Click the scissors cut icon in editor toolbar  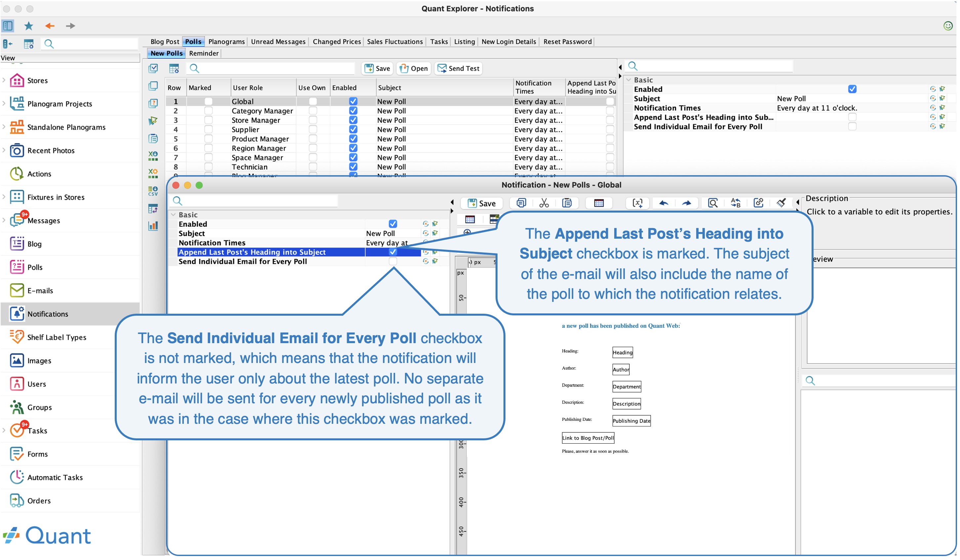coord(543,203)
